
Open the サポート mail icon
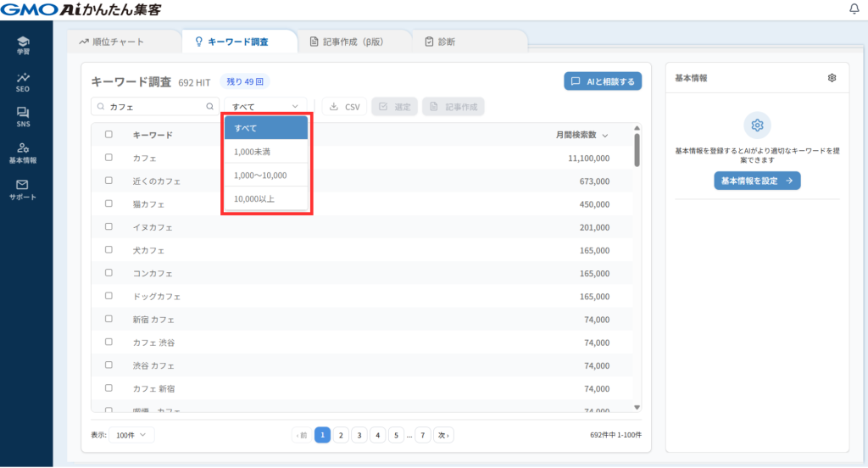click(x=23, y=189)
